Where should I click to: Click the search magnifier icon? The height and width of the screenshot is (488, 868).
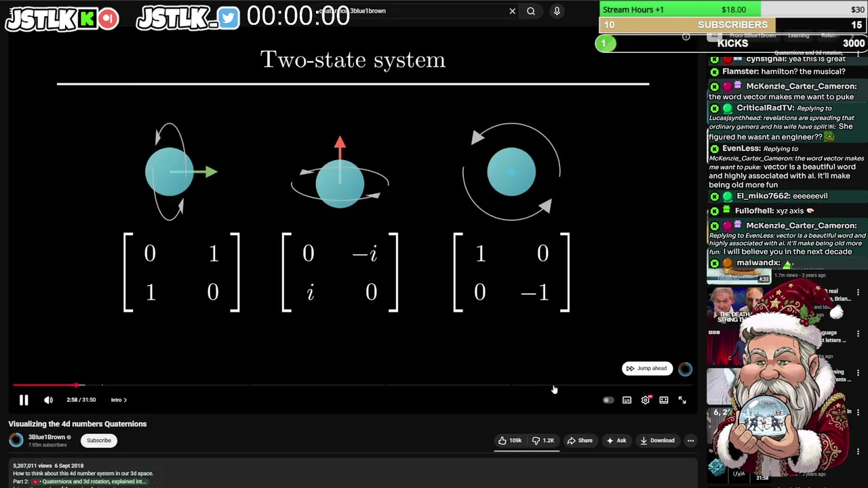point(531,11)
